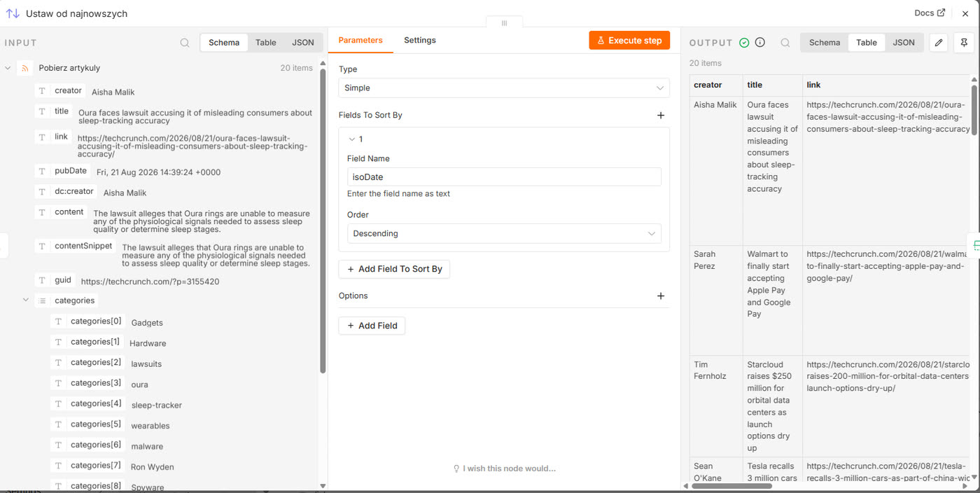Image resolution: width=980 pixels, height=493 pixels.
Task: Pin the output data
Action: pyautogui.click(x=964, y=43)
